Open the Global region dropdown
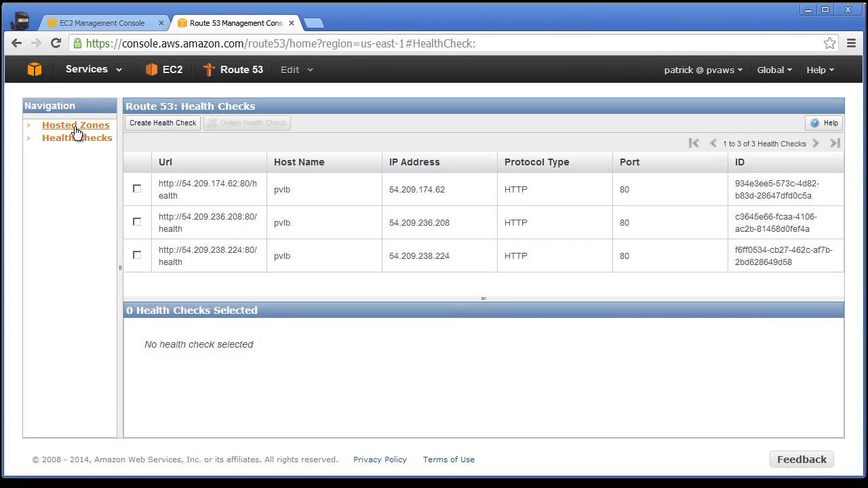The height and width of the screenshot is (488, 868). (x=774, y=70)
